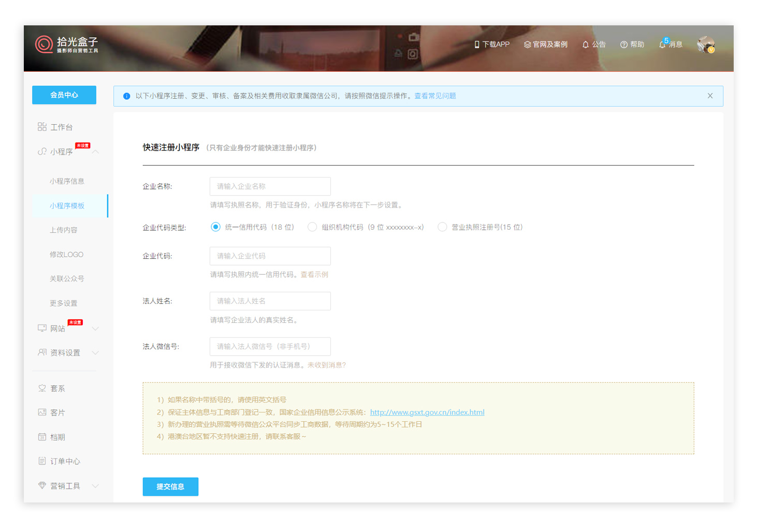The width and height of the screenshot is (757, 532).
Task: Click the 提交信息 button
Action: pyautogui.click(x=170, y=486)
